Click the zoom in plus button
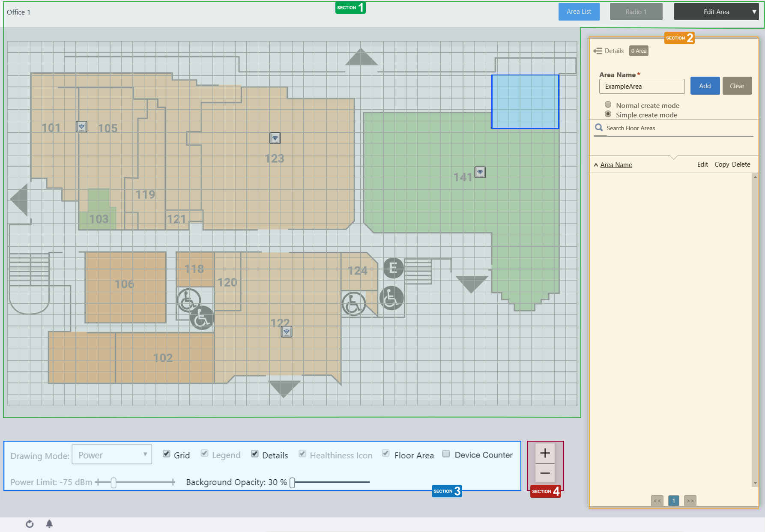 (x=545, y=453)
